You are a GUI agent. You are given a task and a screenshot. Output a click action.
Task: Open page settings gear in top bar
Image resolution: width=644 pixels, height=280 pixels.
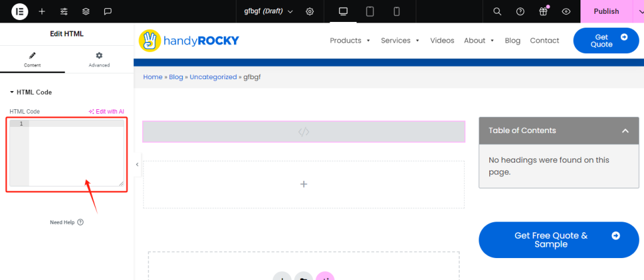pyautogui.click(x=309, y=11)
